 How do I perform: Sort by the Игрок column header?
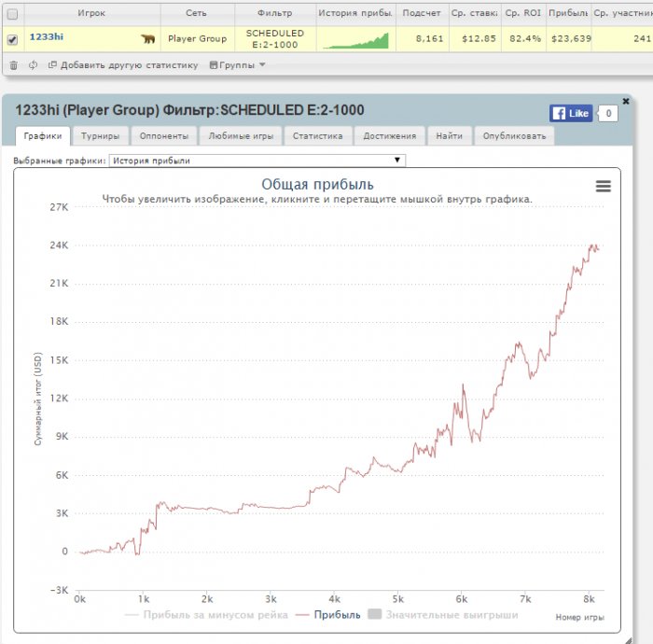pyautogui.click(x=92, y=13)
